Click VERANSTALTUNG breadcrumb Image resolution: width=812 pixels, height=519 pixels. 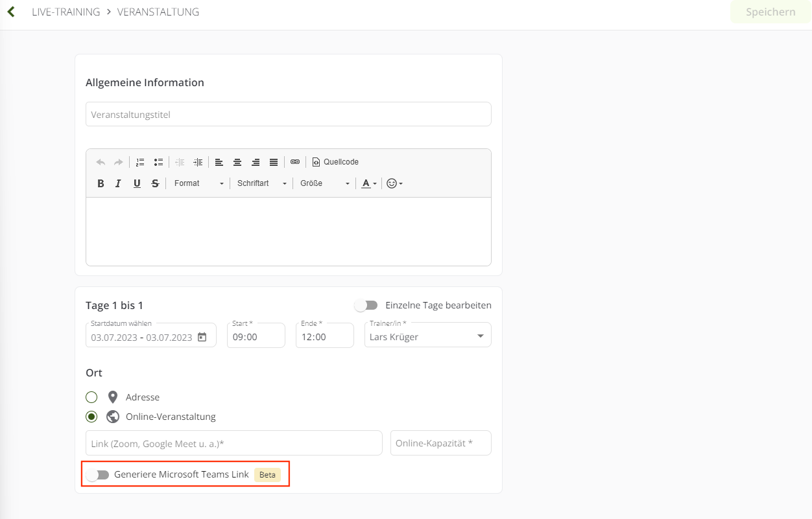click(158, 12)
